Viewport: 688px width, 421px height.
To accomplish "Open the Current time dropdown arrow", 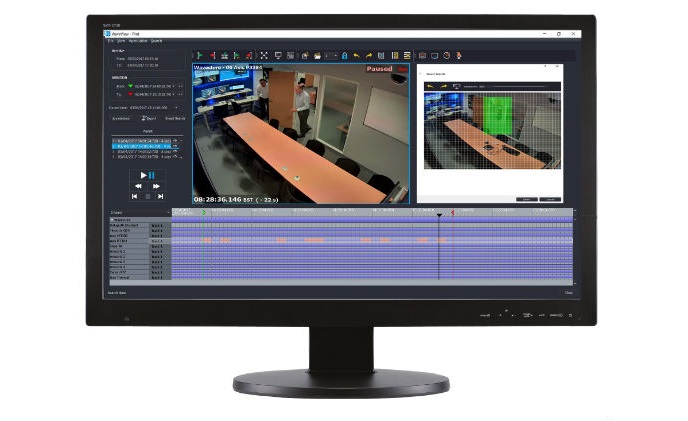I will [x=176, y=108].
